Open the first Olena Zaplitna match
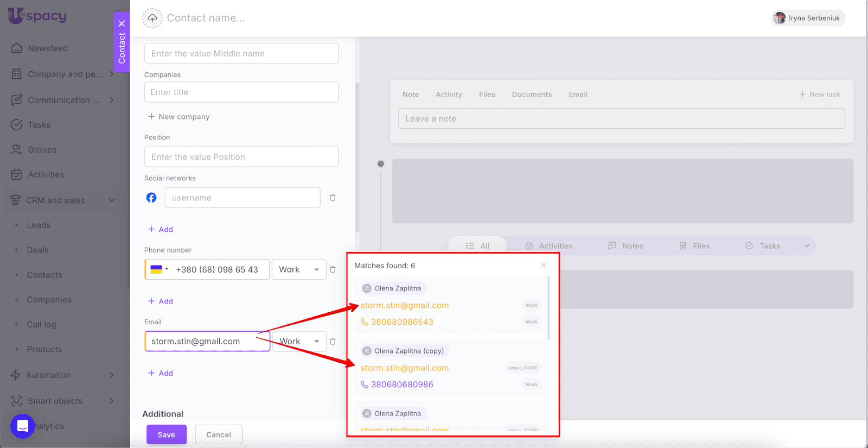Image resolution: width=868 pixels, height=448 pixels. click(x=397, y=288)
